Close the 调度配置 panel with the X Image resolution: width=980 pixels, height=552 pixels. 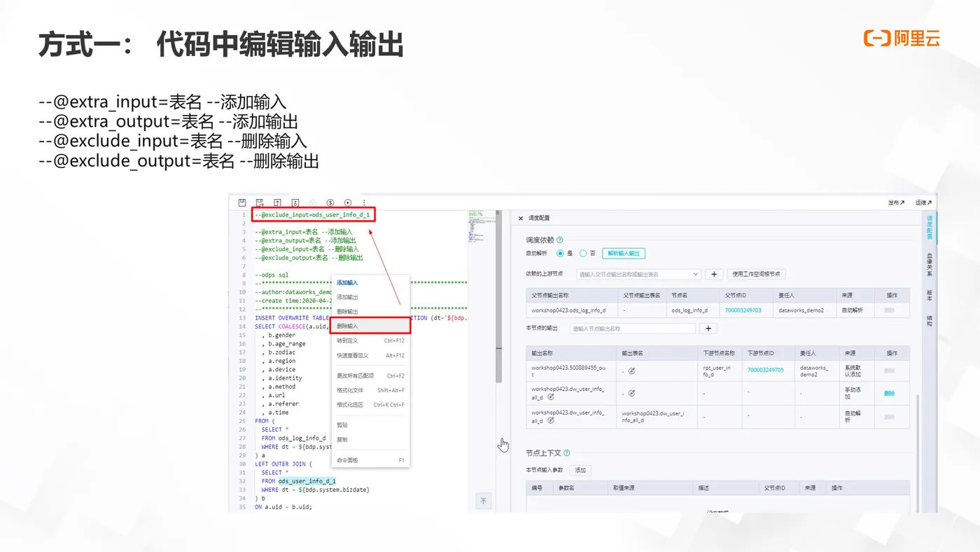520,219
